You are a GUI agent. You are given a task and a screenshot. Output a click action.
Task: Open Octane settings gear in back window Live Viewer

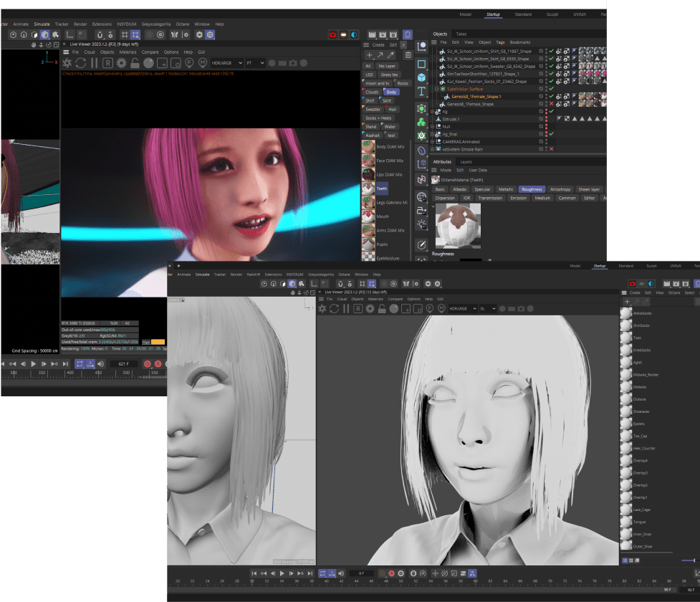click(121, 63)
